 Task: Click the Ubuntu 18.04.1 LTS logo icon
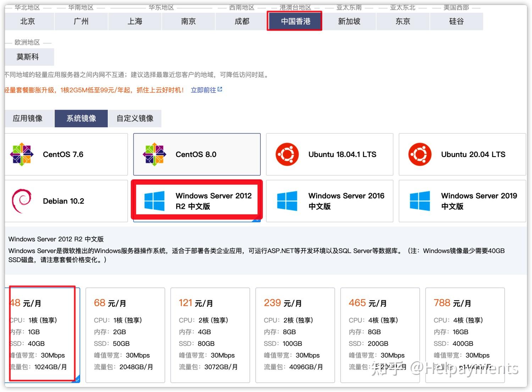coord(287,155)
